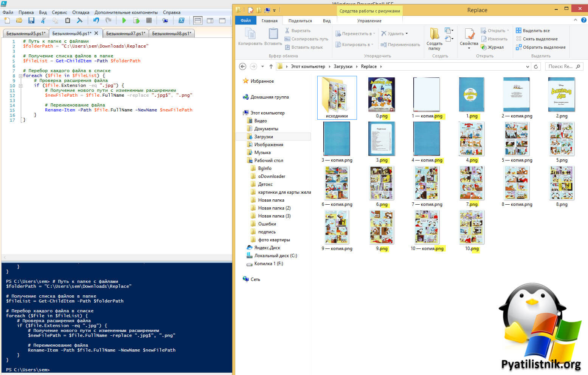Undo the last edit in ISE toolbar
Image resolution: width=588 pixels, height=375 pixels.
[96, 21]
